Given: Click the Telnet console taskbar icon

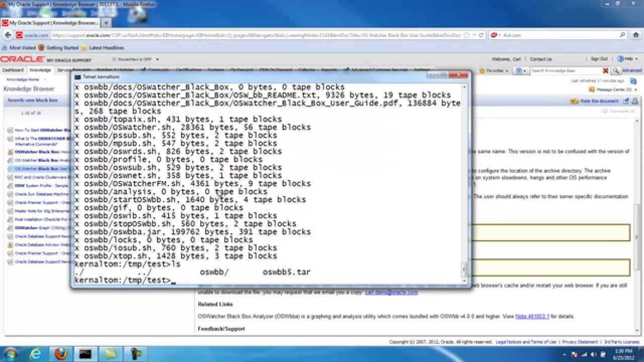Looking at the screenshot, I should (x=85, y=354).
